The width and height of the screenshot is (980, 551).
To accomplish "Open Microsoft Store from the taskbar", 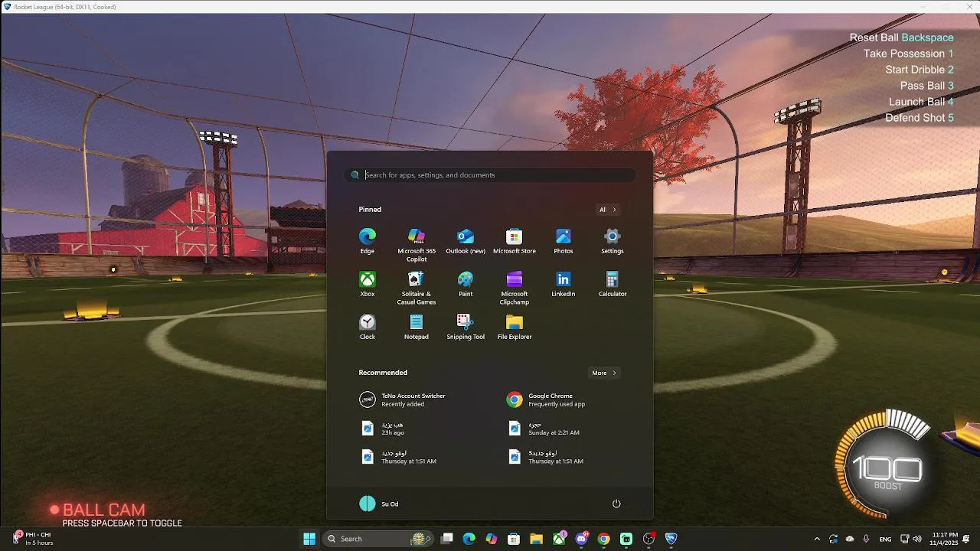I will [514, 539].
